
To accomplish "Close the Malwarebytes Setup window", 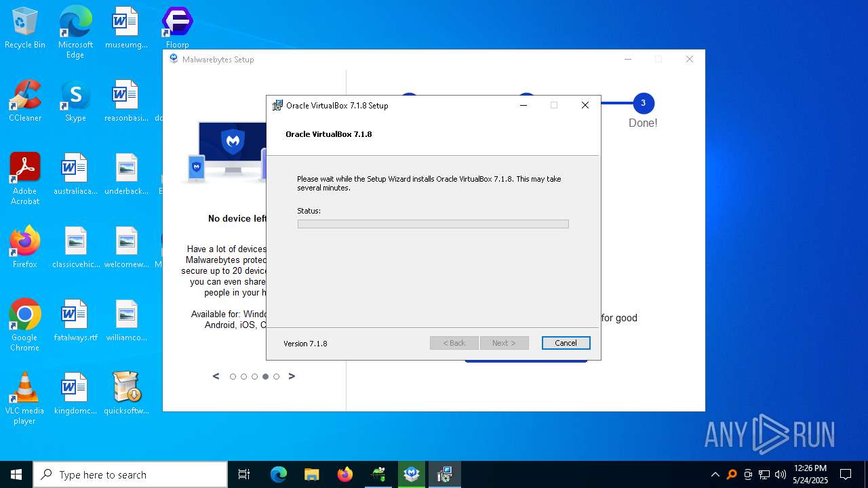I will coord(689,59).
